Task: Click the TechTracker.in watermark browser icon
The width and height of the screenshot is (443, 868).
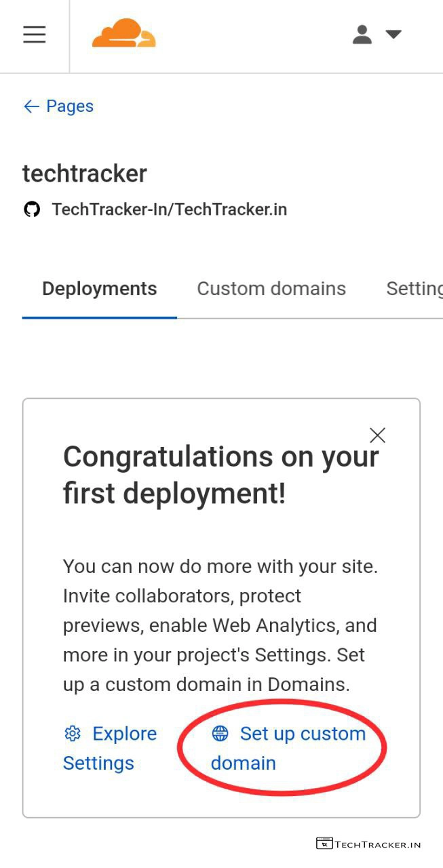Action: 324,844
